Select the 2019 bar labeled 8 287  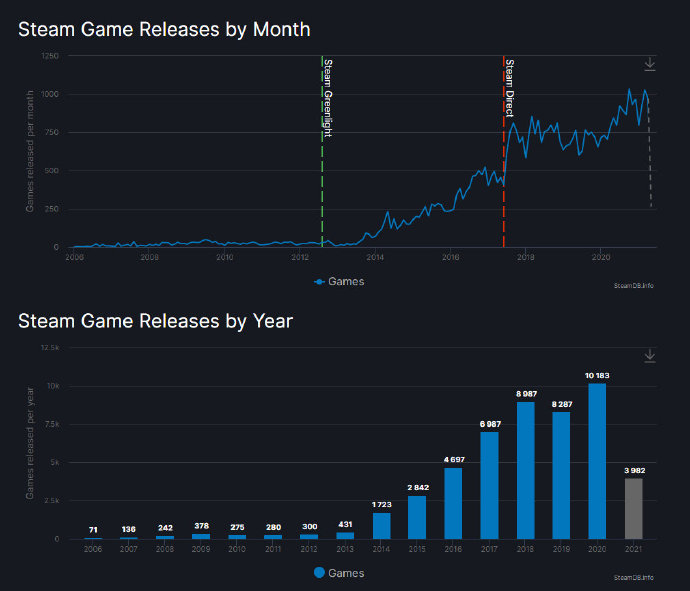coord(561,475)
